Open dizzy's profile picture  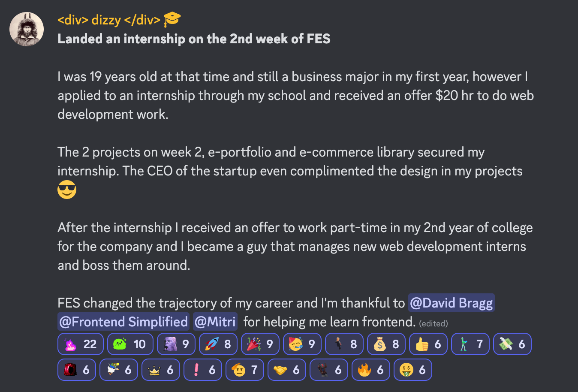point(26,29)
